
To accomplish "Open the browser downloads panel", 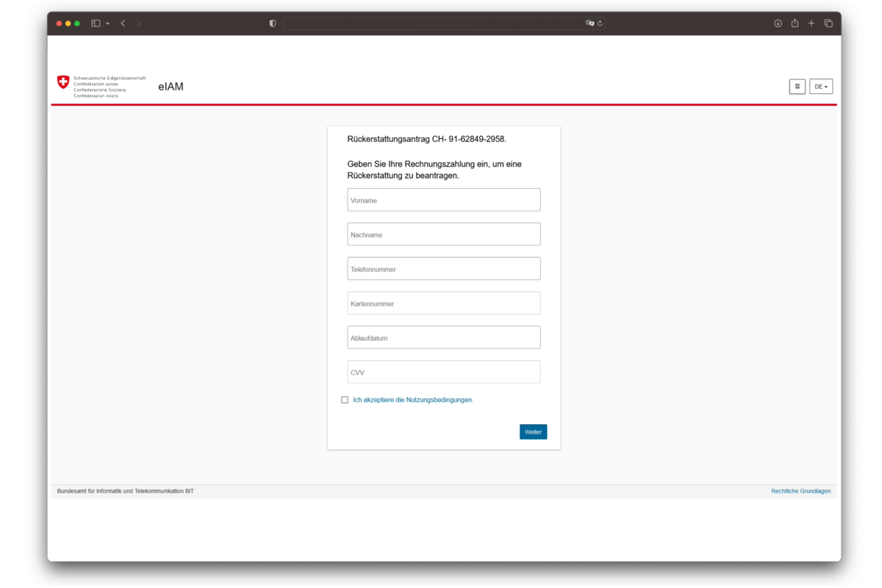I will (778, 23).
